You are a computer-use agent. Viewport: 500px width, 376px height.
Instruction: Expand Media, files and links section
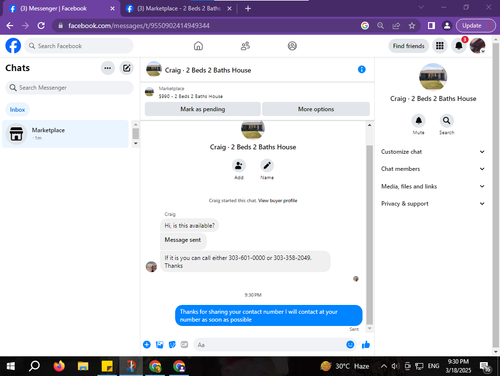pyautogui.click(x=433, y=186)
